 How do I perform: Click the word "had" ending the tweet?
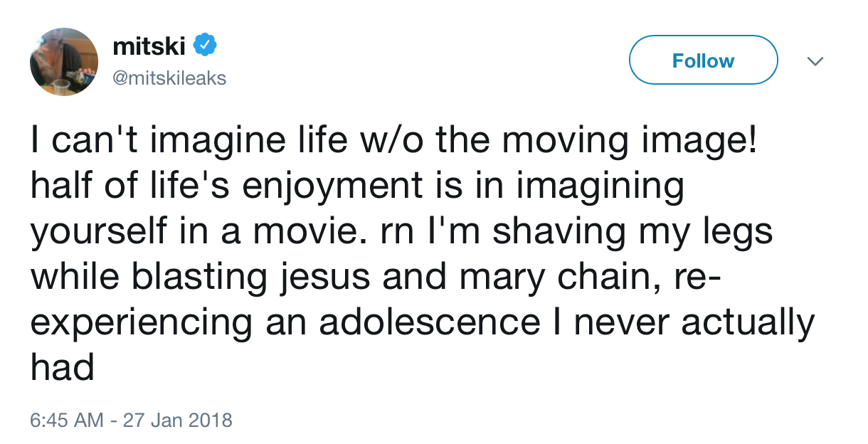62,366
